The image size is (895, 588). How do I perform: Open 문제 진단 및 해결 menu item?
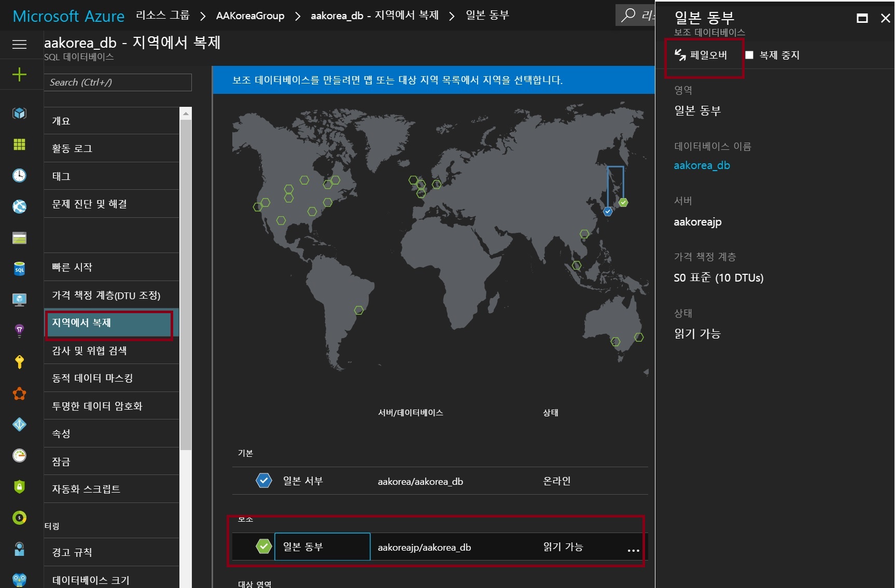point(111,204)
